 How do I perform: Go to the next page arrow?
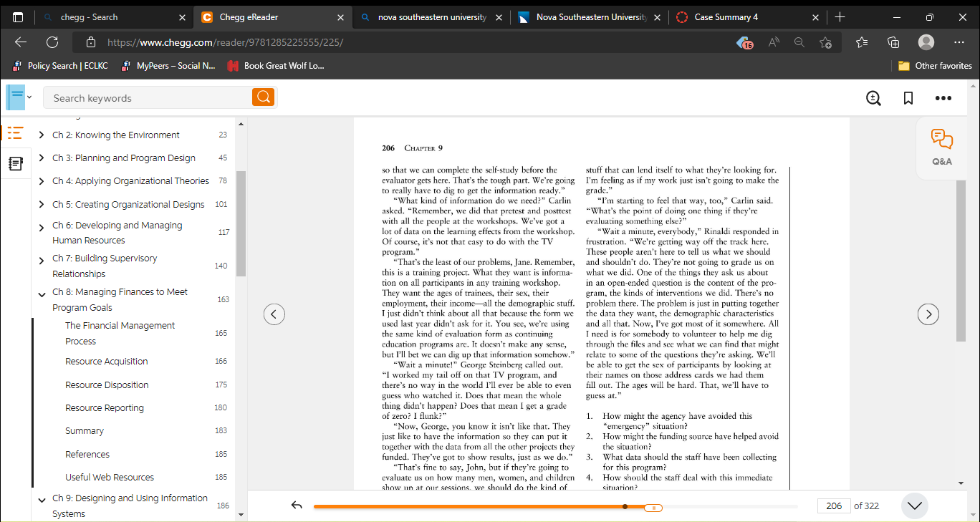[x=928, y=314]
